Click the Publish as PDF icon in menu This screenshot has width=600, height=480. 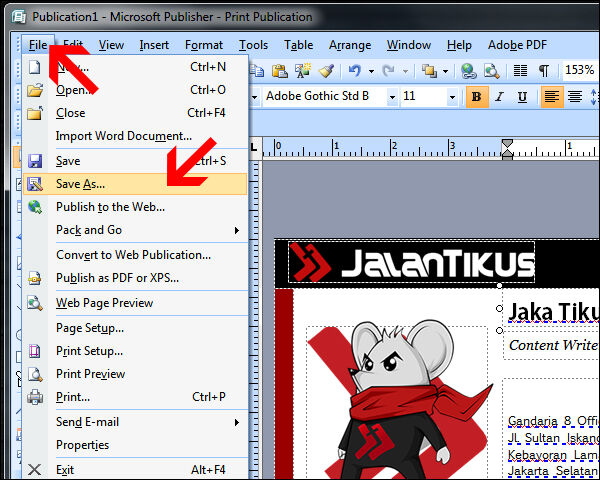point(35,278)
